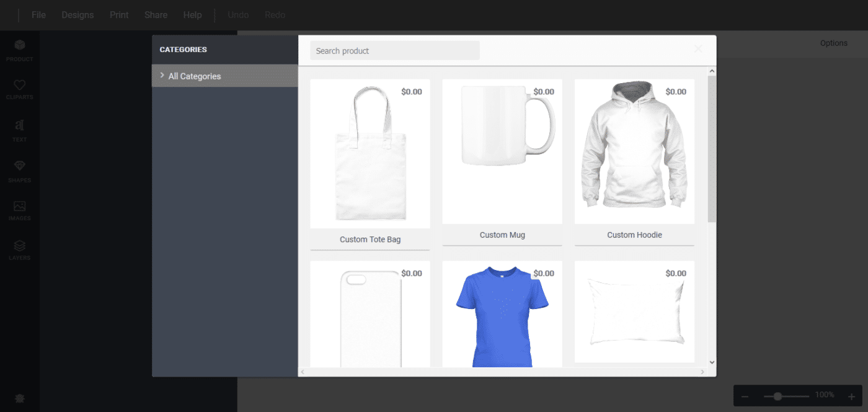Expand the All Categories chevron
Viewport: 868px width, 412px height.
pos(162,75)
